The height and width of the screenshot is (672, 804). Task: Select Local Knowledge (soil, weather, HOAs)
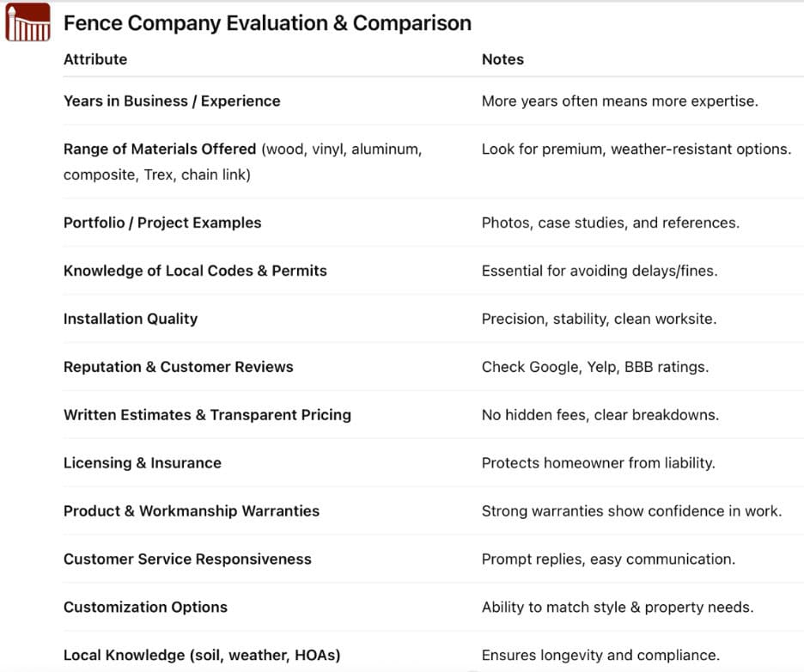pyautogui.click(x=202, y=656)
